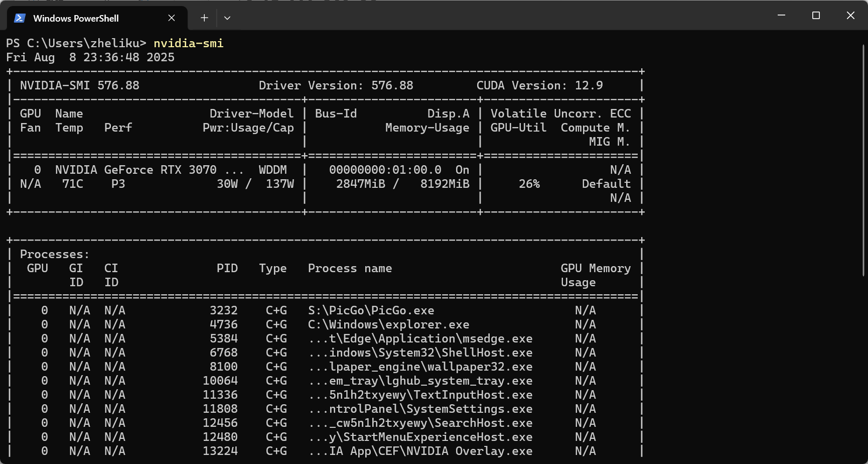868x464 pixels.
Task: Click the SearchHost.exe process name
Action: (x=420, y=423)
